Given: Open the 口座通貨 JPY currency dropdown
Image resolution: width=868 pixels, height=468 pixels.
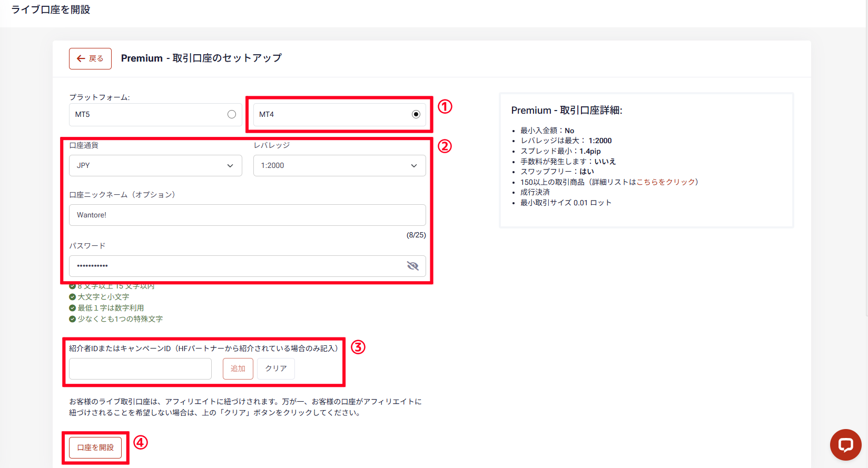Looking at the screenshot, I should click(x=155, y=165).
